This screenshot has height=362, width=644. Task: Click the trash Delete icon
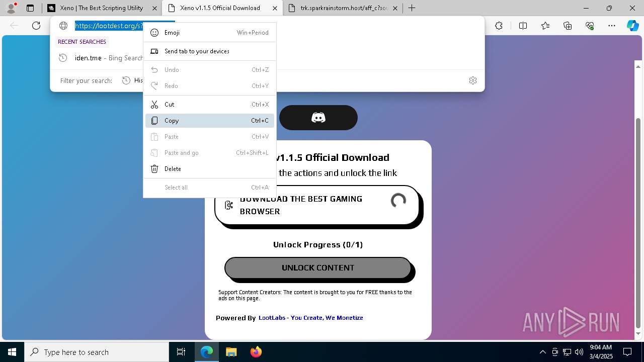point(154,169)
